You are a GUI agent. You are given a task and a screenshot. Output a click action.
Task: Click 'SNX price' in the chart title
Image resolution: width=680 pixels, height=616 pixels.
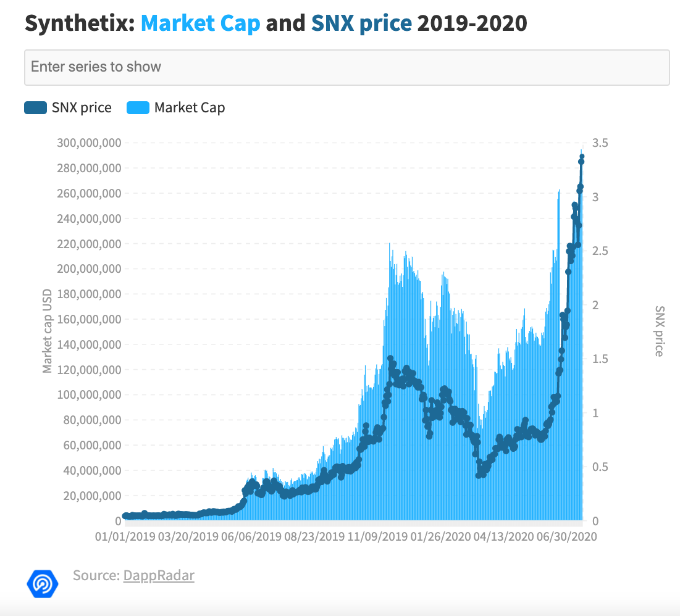coord(362,23)
